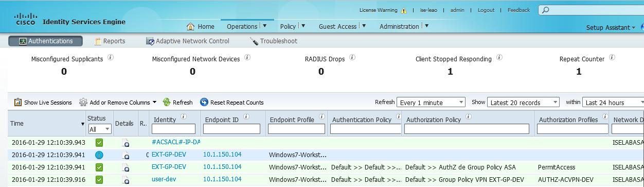Viewport: 644px width, 187px height.
Task: Open the Operations menu
Action: 242,26
